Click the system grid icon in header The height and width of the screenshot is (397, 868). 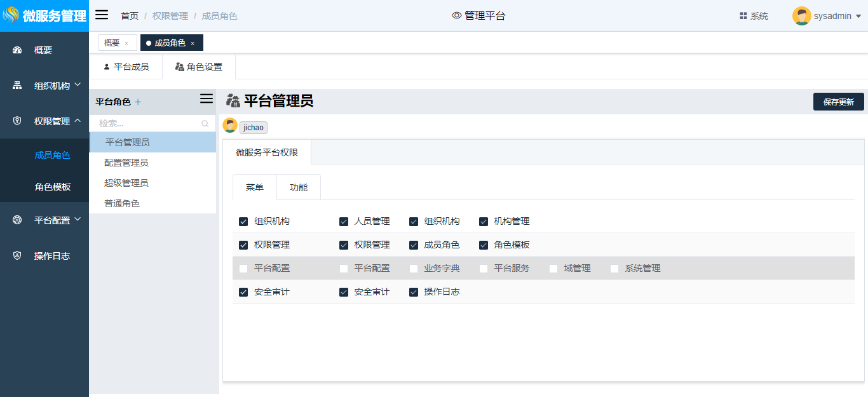[743, 16]
